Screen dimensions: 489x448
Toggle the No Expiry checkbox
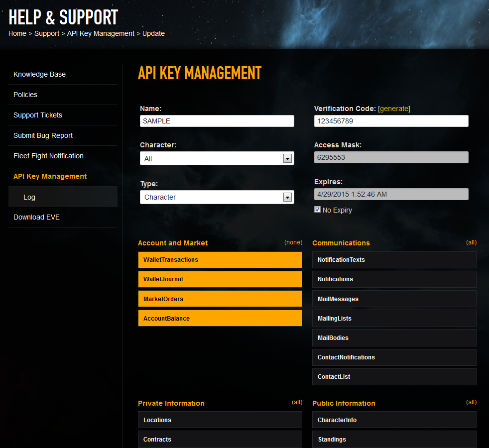point(317,210)
